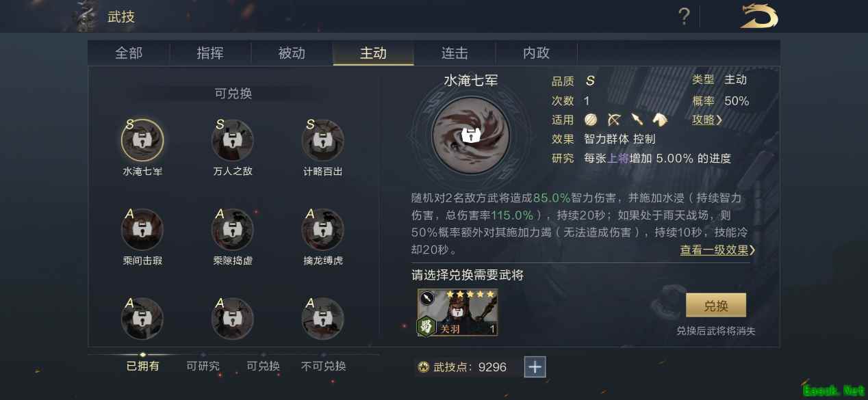The image size is (868, 400).
Task: Add 武技点 with plus button
Action: pos(535,367)
